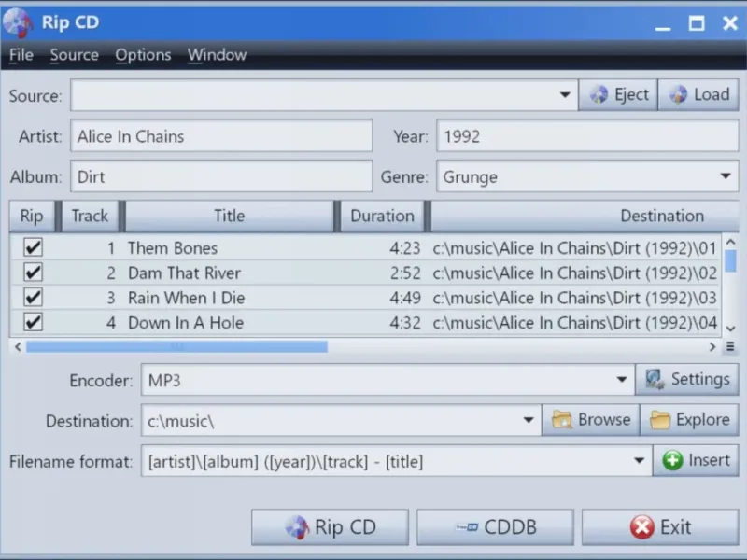Click duration 4:32 of track 4
The width and height of the screenshot is (747, 560).
(405, 322)
